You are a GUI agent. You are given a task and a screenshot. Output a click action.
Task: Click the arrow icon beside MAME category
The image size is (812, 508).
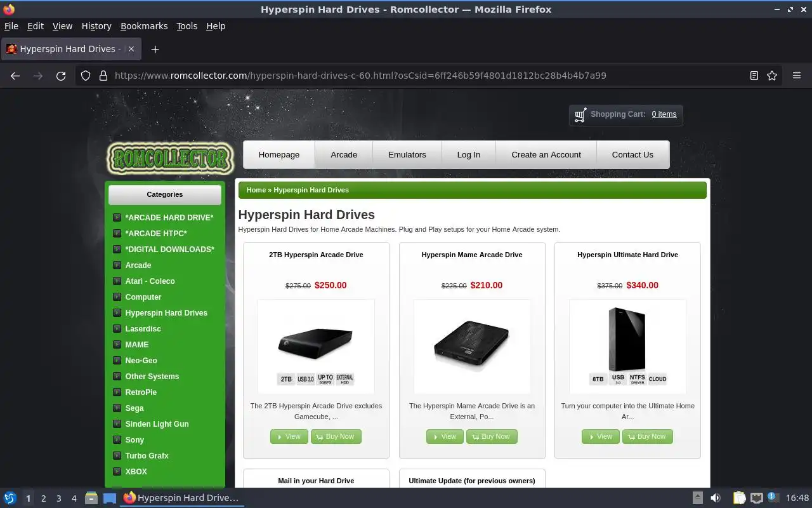[117, 344]
